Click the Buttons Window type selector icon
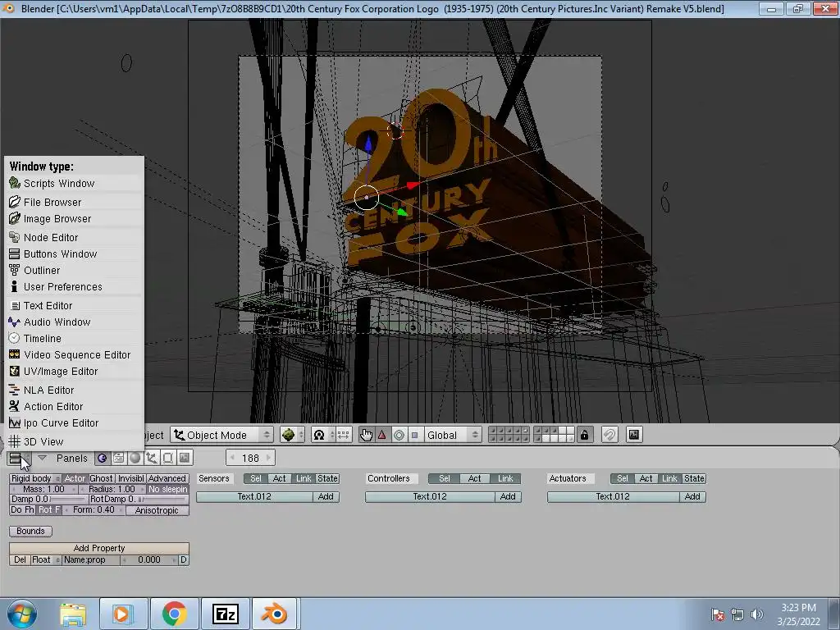The width and height of the screenshot is (840, 630). click(20, 459)
